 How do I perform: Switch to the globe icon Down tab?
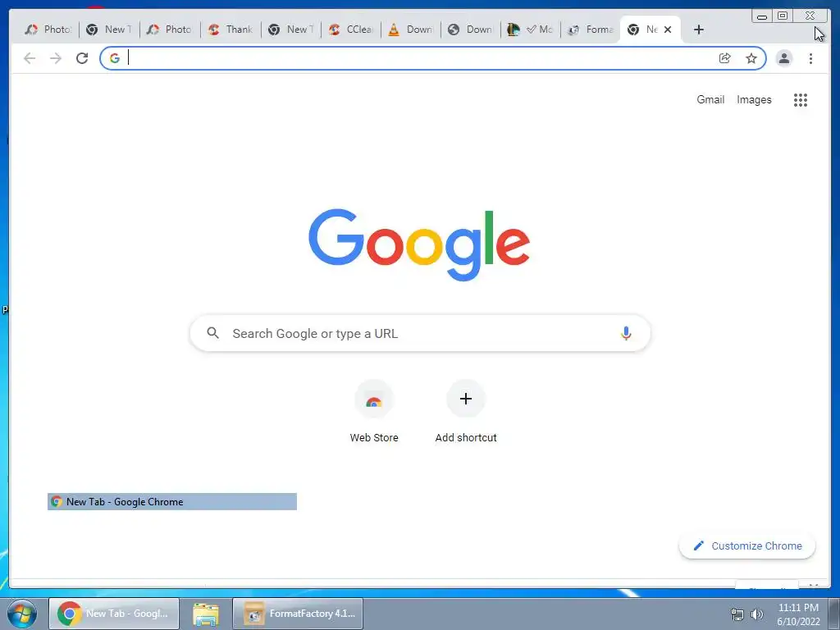tap(471, 30)
